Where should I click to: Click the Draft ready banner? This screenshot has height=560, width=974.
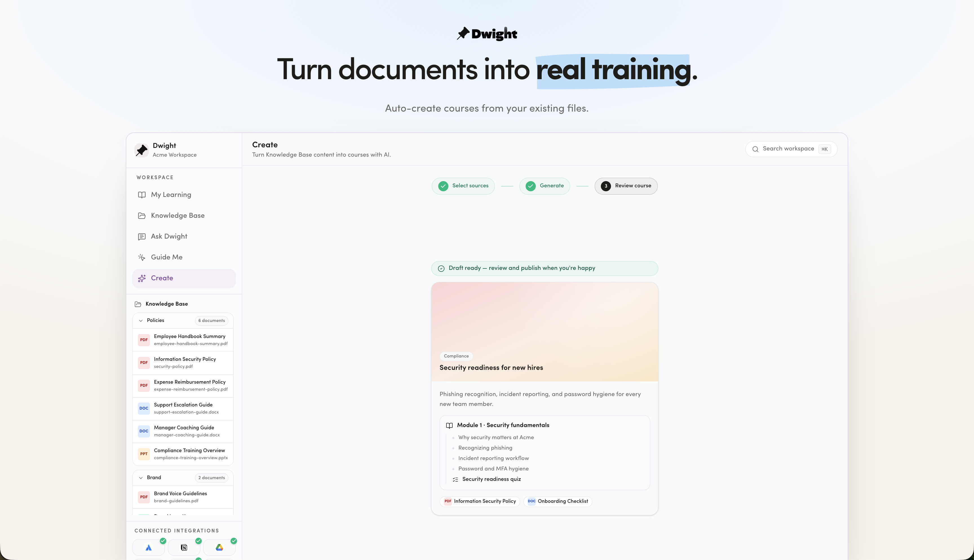(x=545, y=268)
